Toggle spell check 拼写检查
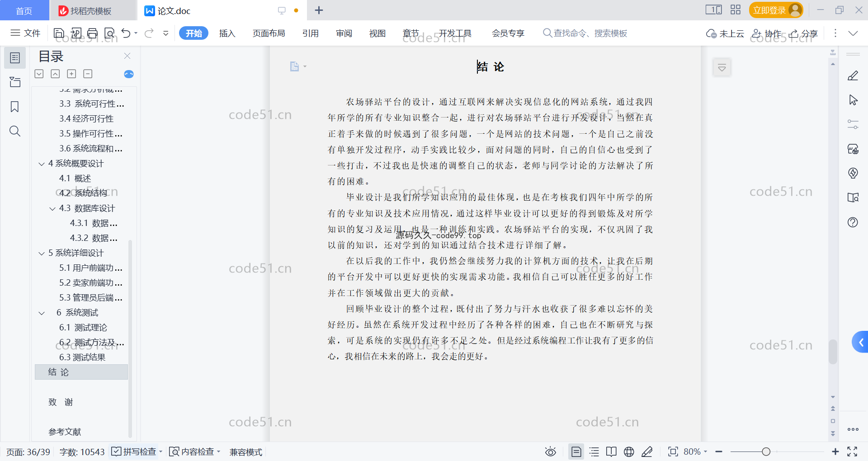Viewport: 868px width, 461px height. (133, 452)
